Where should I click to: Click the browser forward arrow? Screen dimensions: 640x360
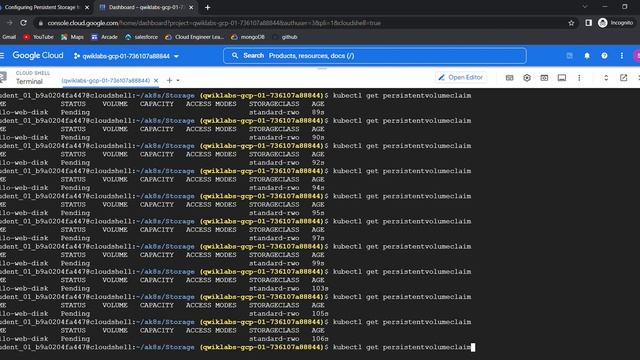tap(9, 23)
